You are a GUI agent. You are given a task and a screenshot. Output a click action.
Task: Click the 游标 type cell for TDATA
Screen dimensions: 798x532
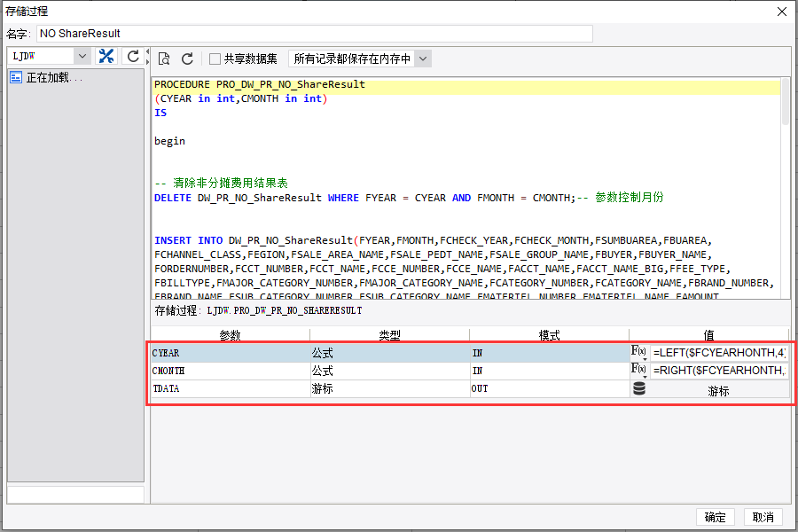390,389
